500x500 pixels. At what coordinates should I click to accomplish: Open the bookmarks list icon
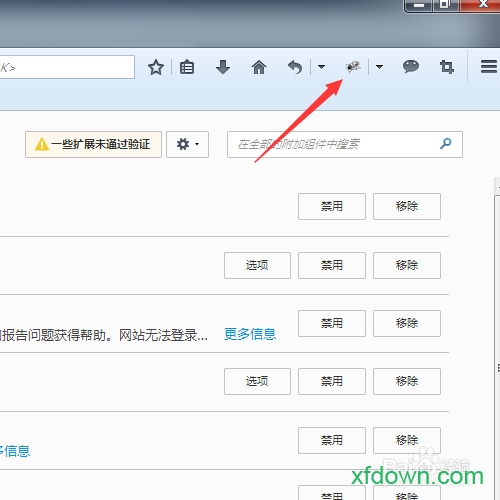click(187, 67)
